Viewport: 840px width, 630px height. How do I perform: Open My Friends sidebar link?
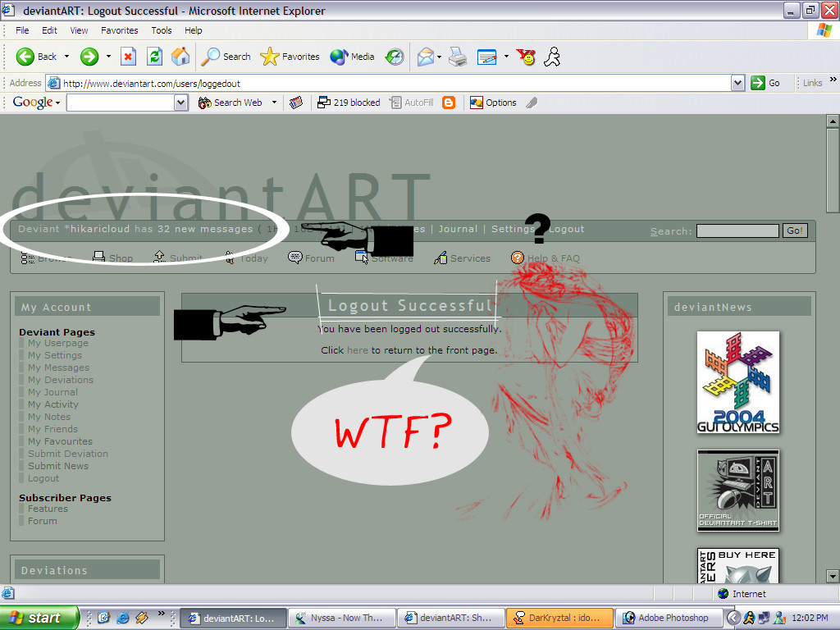[53, 429]
